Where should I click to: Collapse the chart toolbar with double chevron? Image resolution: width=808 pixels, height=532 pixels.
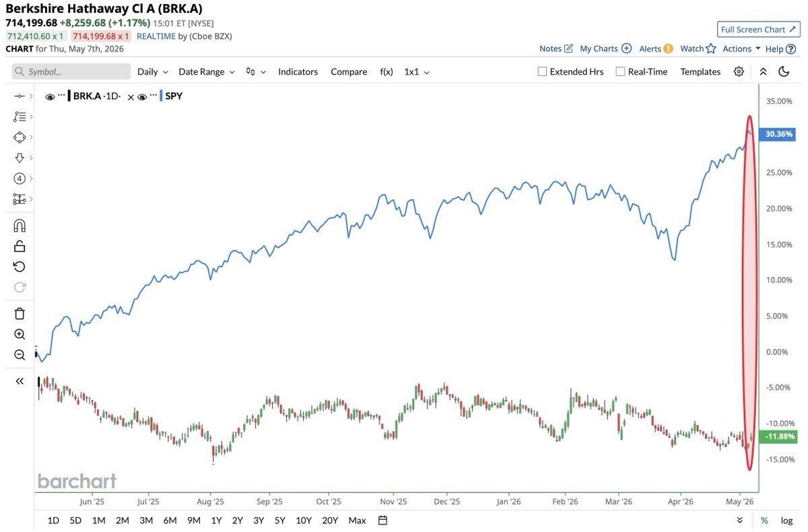(x=763, y=71)
